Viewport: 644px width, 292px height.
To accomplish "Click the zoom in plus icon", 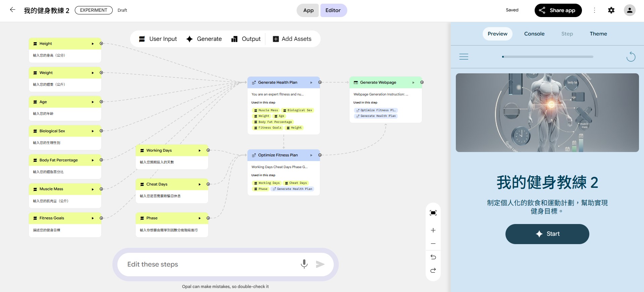I will click(433, 230).
